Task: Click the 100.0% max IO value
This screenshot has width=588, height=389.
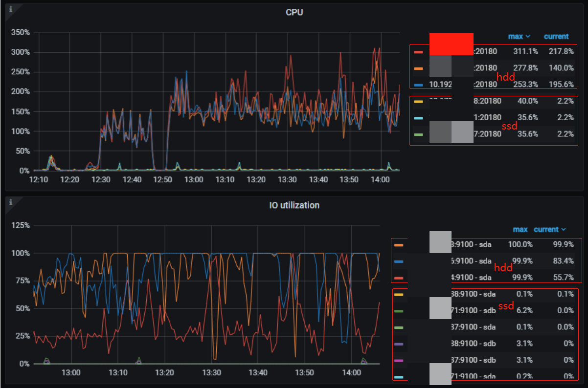Action: [x=520, y=244]
